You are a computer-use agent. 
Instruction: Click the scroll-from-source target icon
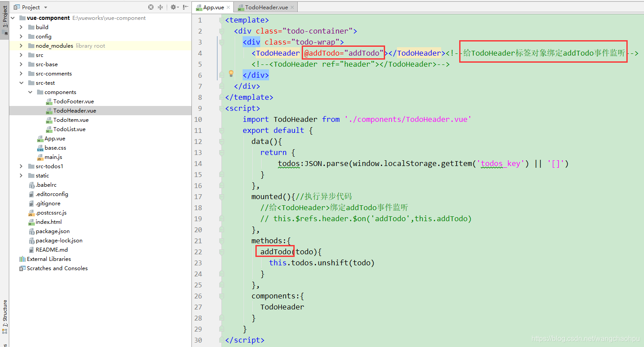click(x=151, y=7)
